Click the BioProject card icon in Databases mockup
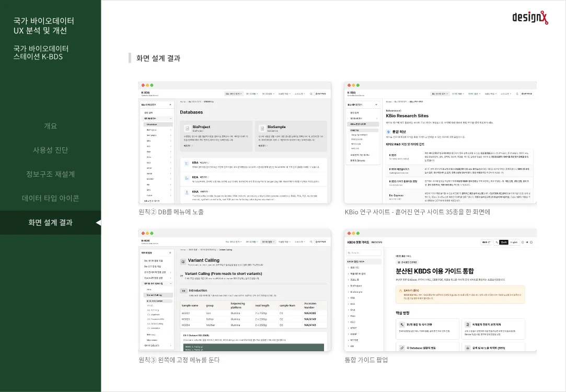 click(x=187, y=128)
